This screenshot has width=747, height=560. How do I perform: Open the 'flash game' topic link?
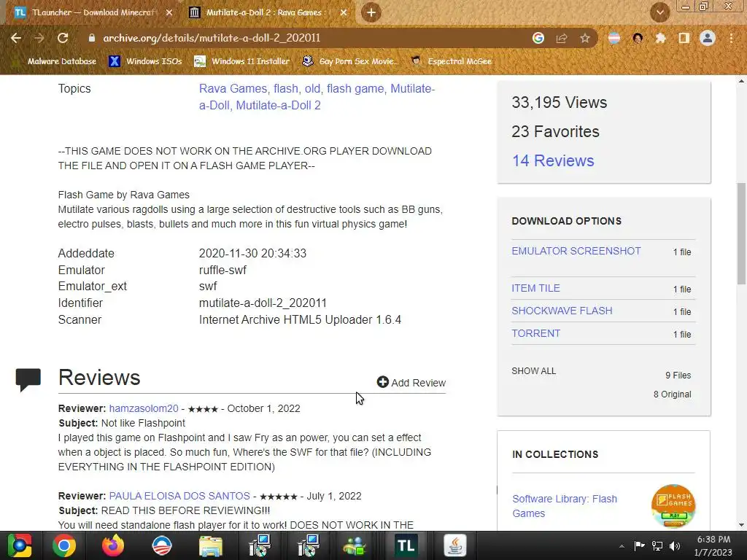click(355, 88)
